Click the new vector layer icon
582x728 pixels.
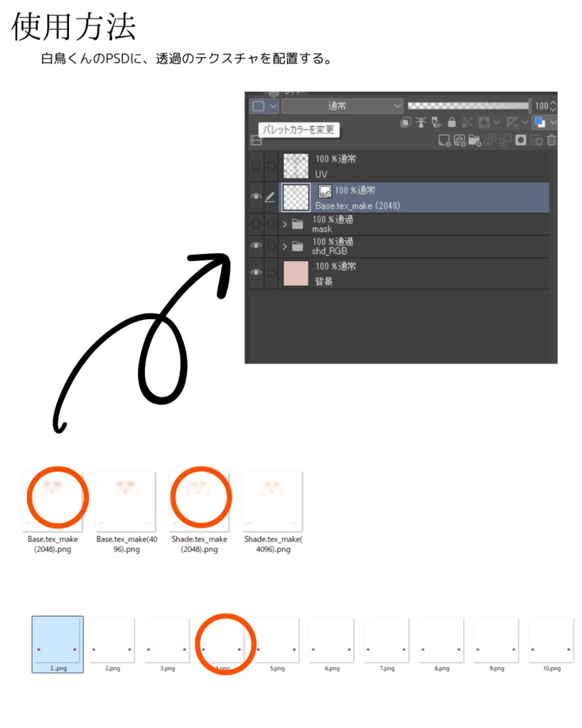tap(460, 140)
